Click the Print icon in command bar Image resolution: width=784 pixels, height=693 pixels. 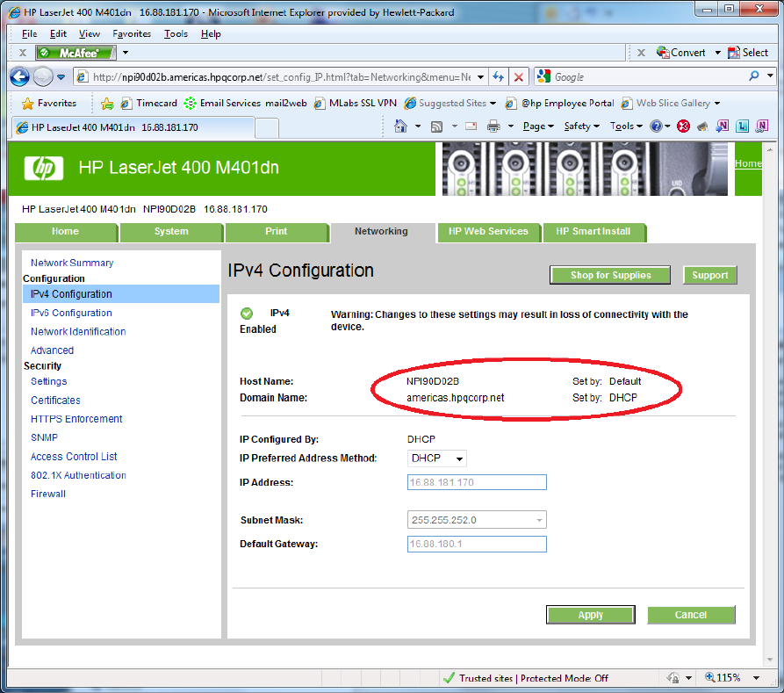pyautogui.click(x=493, y=126)
